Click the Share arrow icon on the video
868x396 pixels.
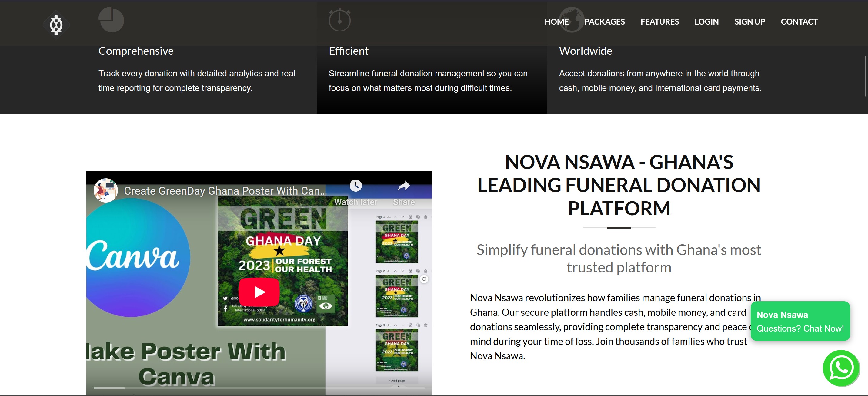(404, 186)
